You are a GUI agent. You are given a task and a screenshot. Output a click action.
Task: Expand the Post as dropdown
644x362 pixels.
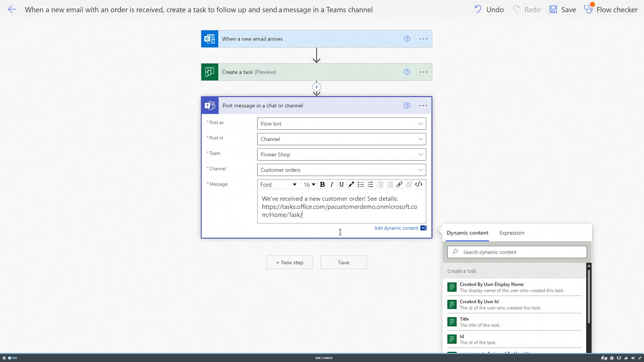click(x=420, y=124)
